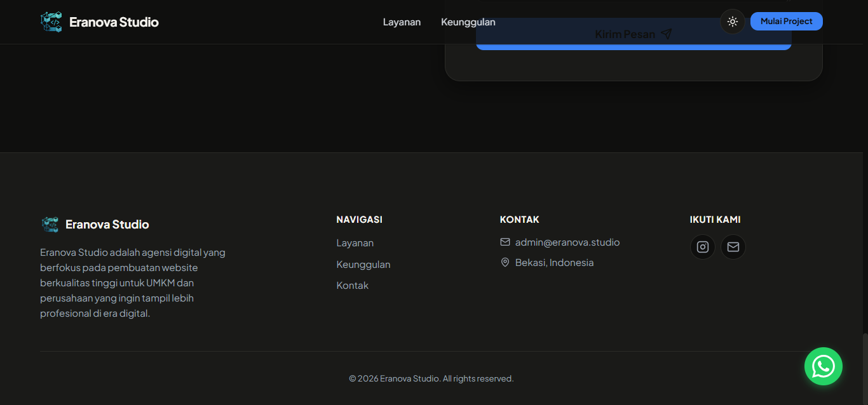Follow the footer Kontak link
This screenshot has width=868, height=405.
(x=353, y=286)
